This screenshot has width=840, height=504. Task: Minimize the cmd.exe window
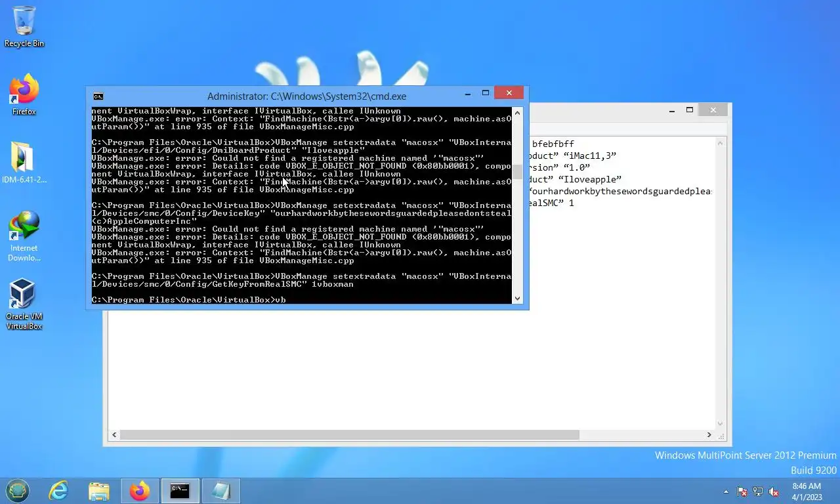pos(468,94)
